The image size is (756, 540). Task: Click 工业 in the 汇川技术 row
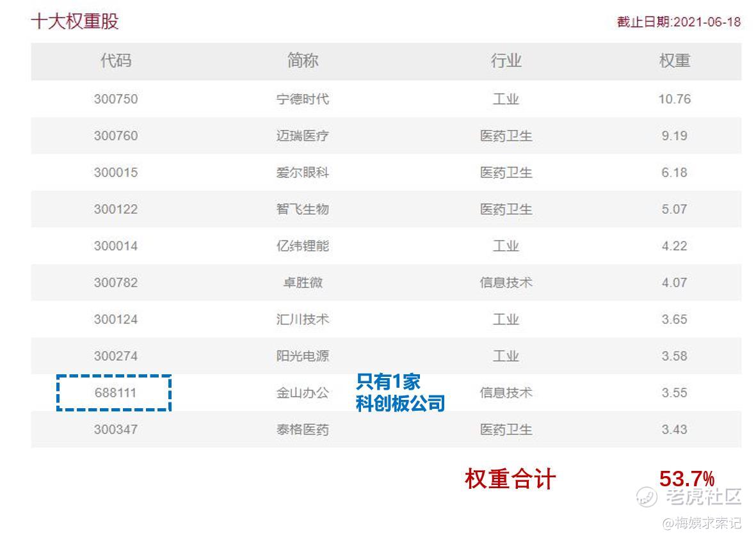(x=506, y=319)
